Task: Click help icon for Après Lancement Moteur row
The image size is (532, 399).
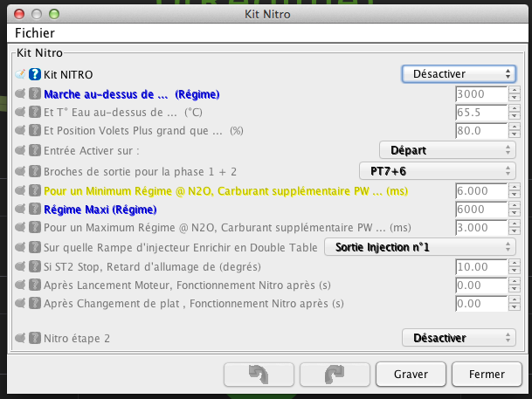Action: [35, 285]
